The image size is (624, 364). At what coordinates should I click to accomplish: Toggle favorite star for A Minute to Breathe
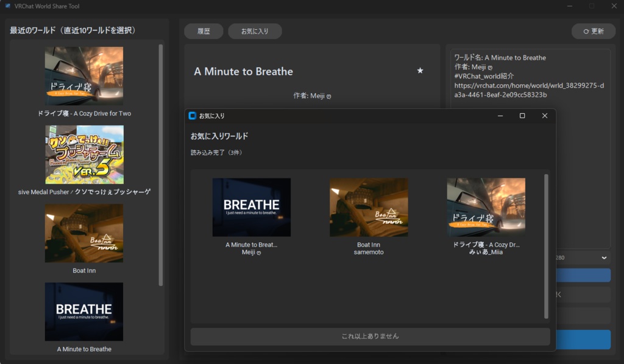(420, 71)
